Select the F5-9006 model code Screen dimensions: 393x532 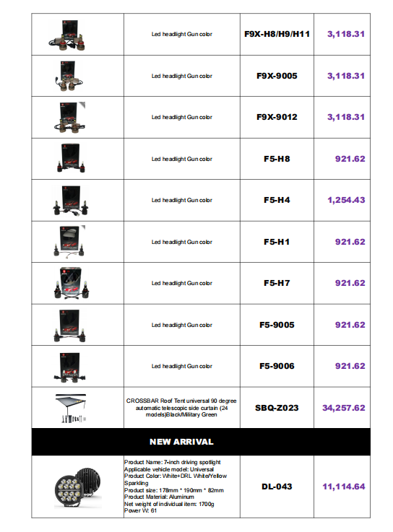(277, 366)
